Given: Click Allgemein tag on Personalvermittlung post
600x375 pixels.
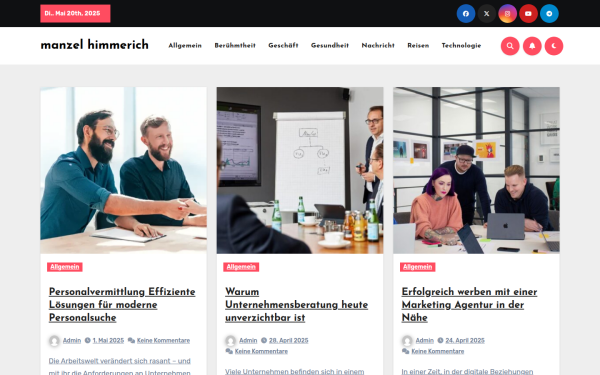Looking at the screenshot, I should click(65, 267).
